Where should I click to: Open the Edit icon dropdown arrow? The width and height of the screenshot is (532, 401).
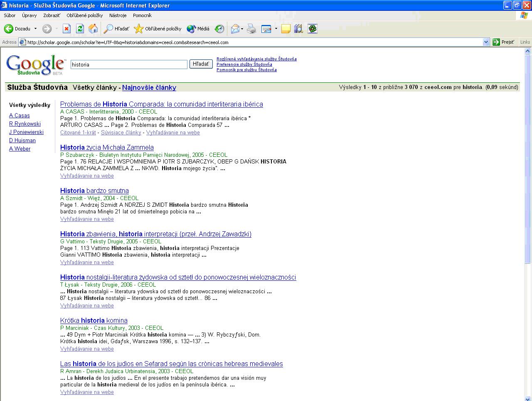pyautogui.click(x=276, y=29)
